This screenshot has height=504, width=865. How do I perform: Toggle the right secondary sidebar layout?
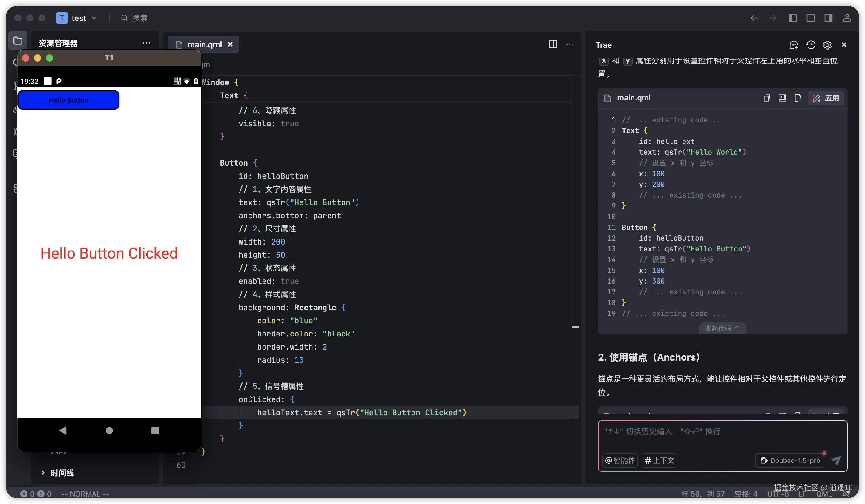click(828, 18)
